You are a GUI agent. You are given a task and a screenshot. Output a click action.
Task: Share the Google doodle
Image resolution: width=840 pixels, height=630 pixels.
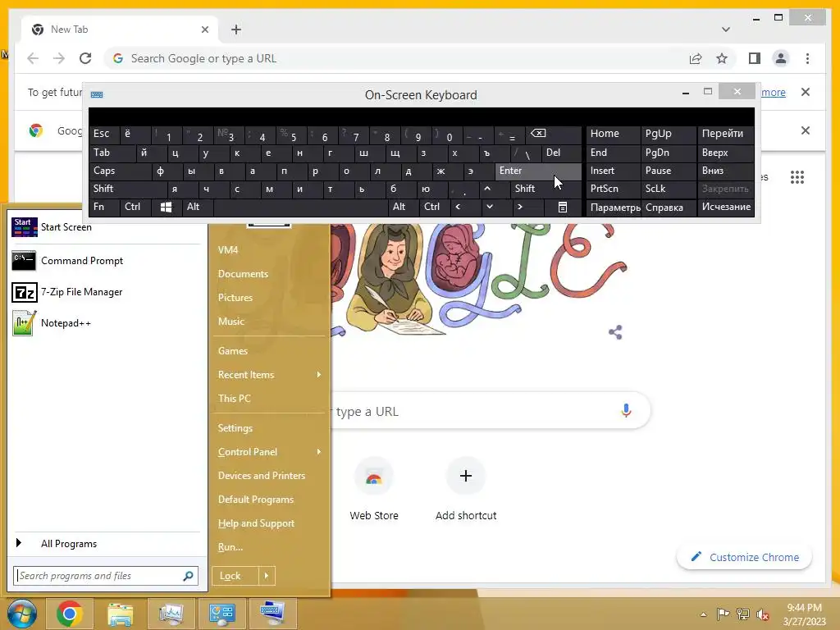coord(615,332)
